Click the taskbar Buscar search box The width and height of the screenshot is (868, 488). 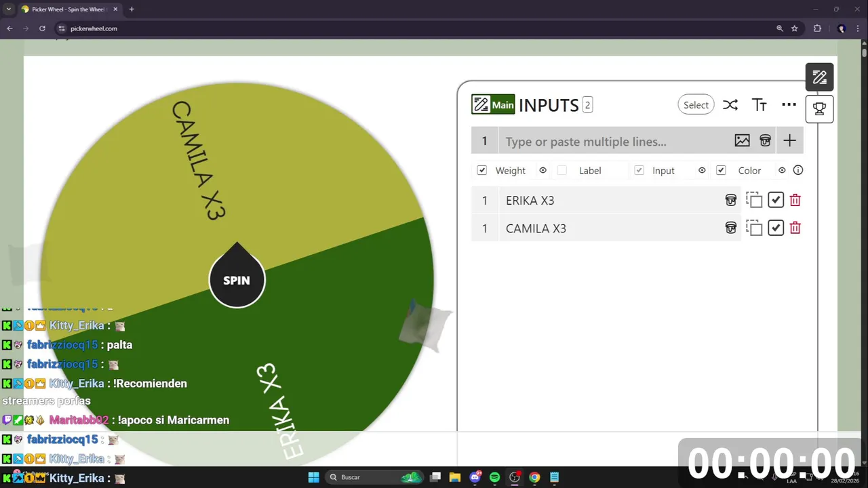point(374,477)
